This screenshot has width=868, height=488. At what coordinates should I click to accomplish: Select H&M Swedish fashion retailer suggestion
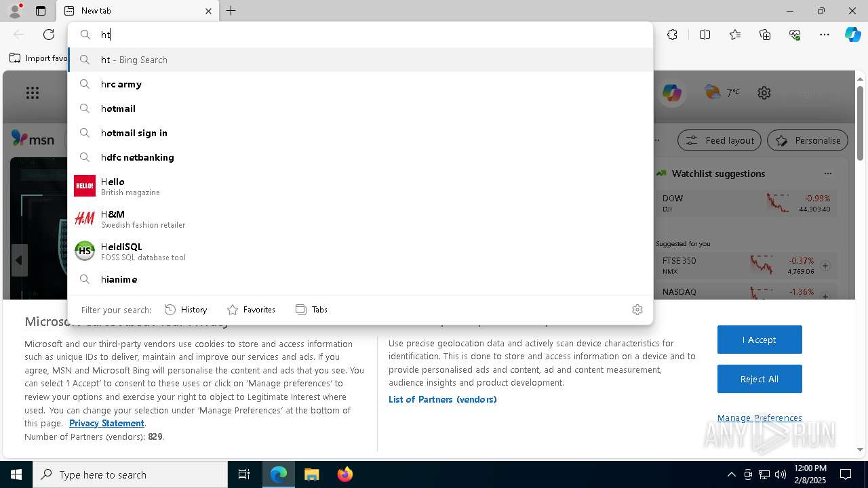pyautogui.click(x=360, y=218)
